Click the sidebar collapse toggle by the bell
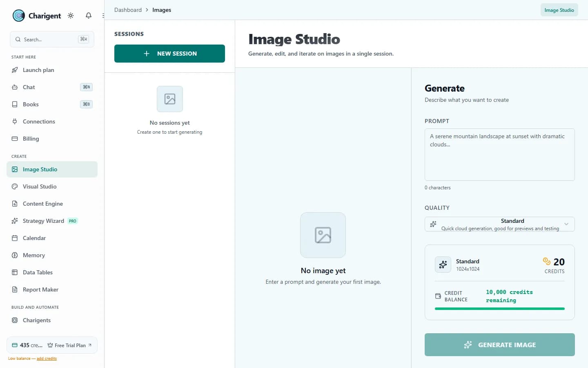This screenshot has height=368, width=588. click(x=103, y=16)
